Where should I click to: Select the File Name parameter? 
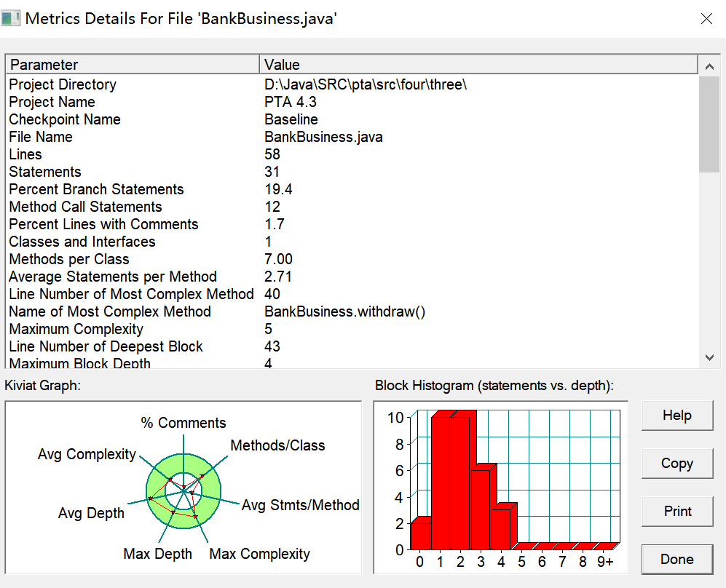[x=352, y=137]
